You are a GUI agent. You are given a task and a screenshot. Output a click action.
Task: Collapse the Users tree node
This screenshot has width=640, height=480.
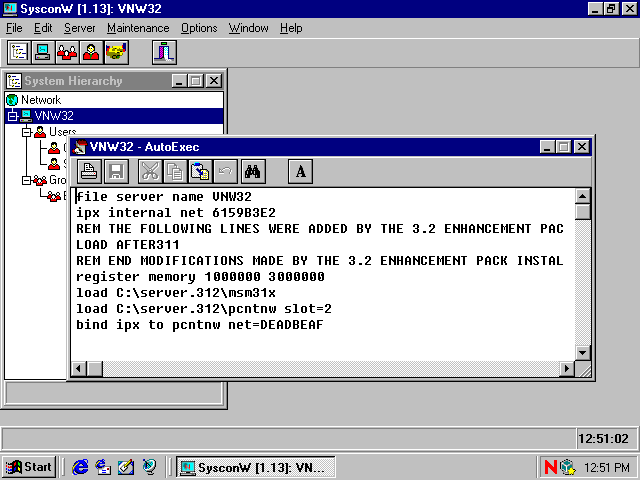(27, 132)
